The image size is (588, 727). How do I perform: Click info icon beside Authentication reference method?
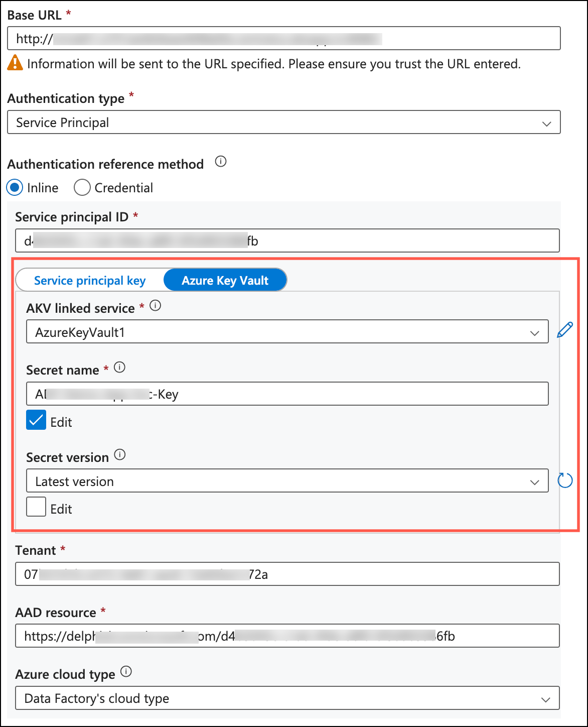221,162
